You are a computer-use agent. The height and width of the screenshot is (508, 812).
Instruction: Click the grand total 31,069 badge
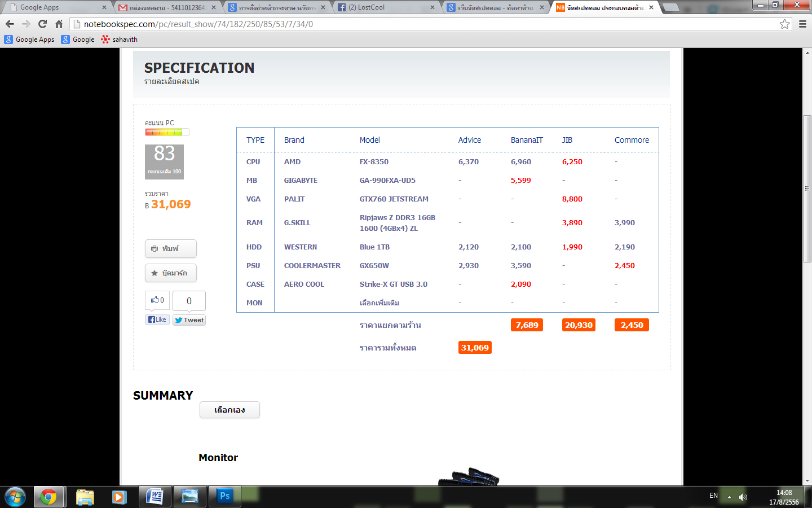[x=475, y=348]
